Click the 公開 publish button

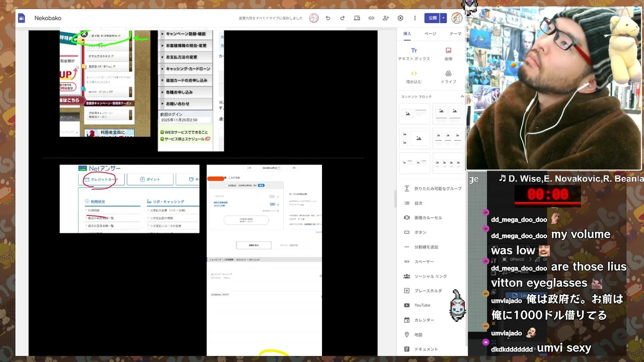(x=433, y=18)
